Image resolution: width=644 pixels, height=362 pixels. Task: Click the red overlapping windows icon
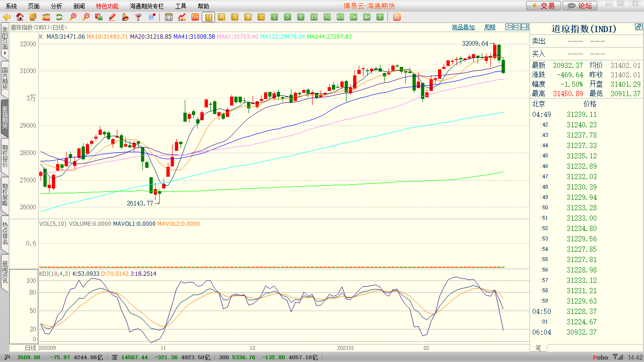click(x=99, y=17)
